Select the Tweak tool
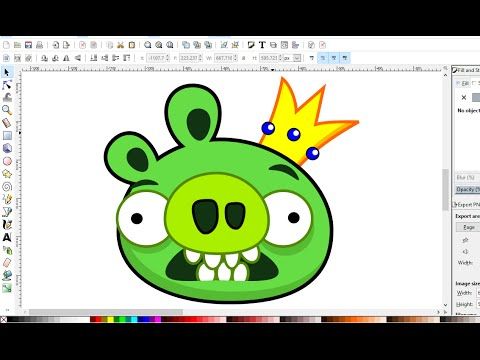This screenshot has width=480, height=360. tap(7, 97)
